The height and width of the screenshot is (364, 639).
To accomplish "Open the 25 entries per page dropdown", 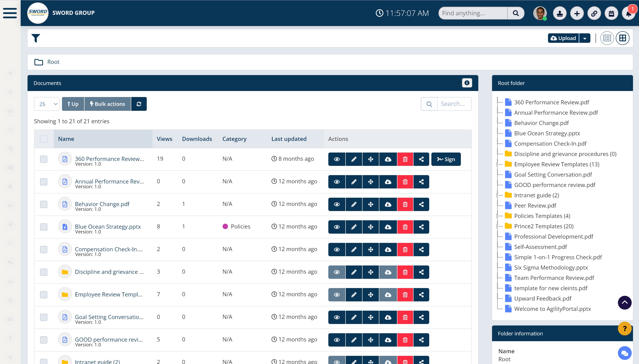I will (47, 104).
